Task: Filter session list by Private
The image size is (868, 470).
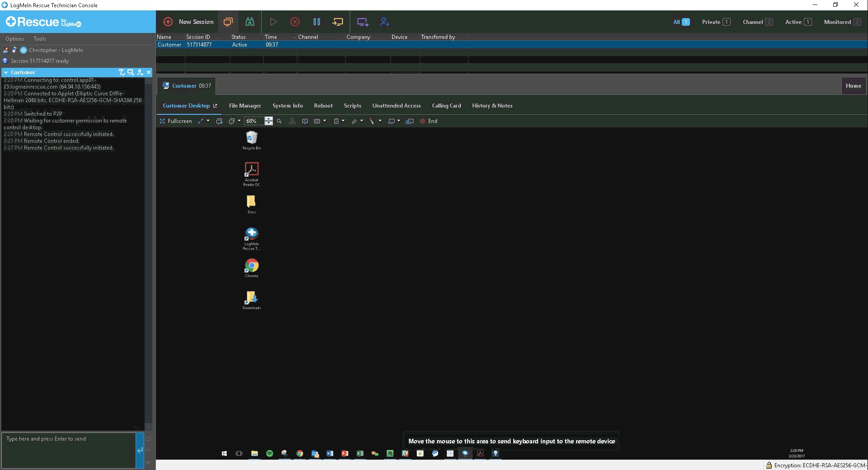Action: pyautogui.click(x=716, y=22)
